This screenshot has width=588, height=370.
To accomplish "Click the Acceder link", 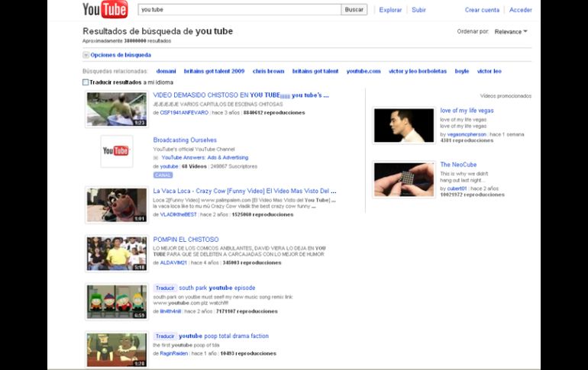I will pos(520,10).
